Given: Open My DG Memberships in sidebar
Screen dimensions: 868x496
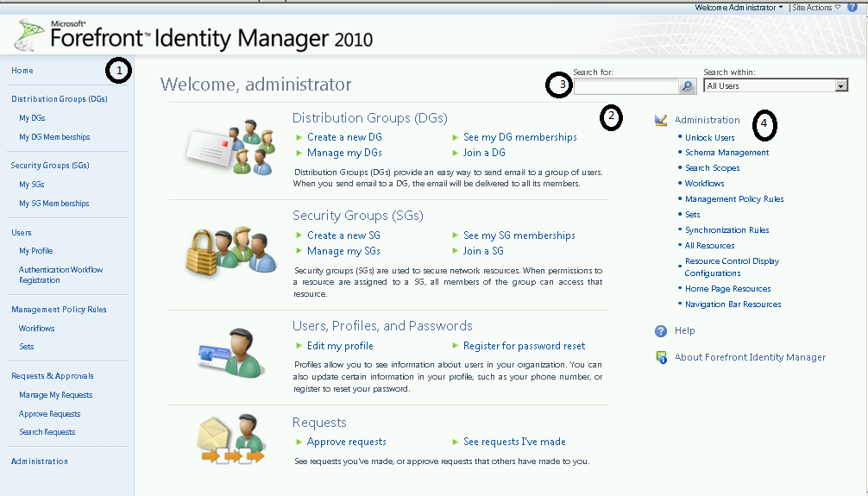Looking at the screenshot, I should (54, 137).
